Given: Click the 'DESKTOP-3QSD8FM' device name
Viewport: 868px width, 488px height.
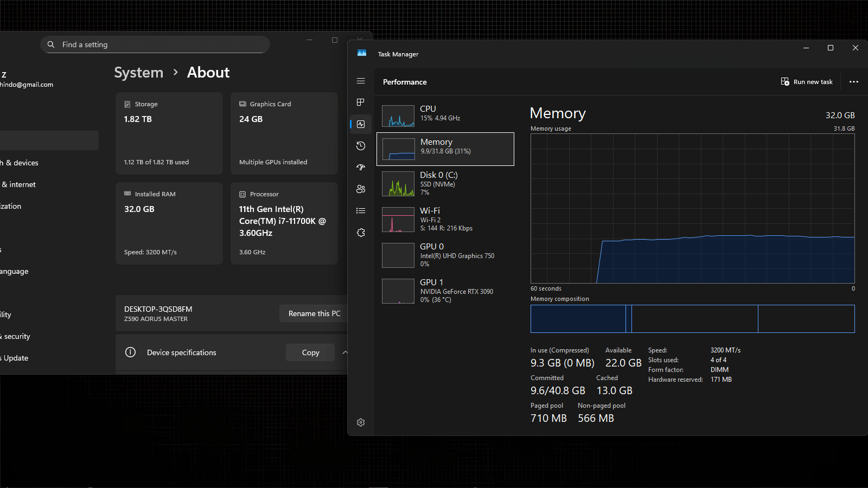Looking at the screenshot, I should (x=158, y=309).
